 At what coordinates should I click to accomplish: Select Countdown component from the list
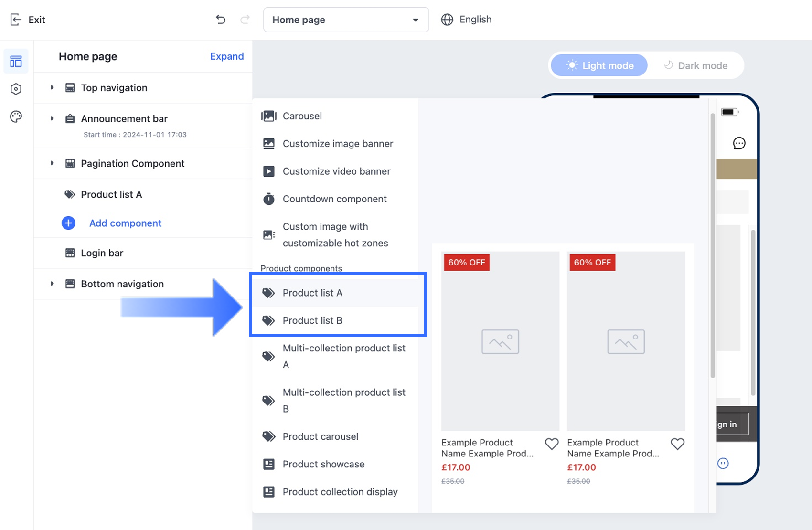(x=334, y=199)
